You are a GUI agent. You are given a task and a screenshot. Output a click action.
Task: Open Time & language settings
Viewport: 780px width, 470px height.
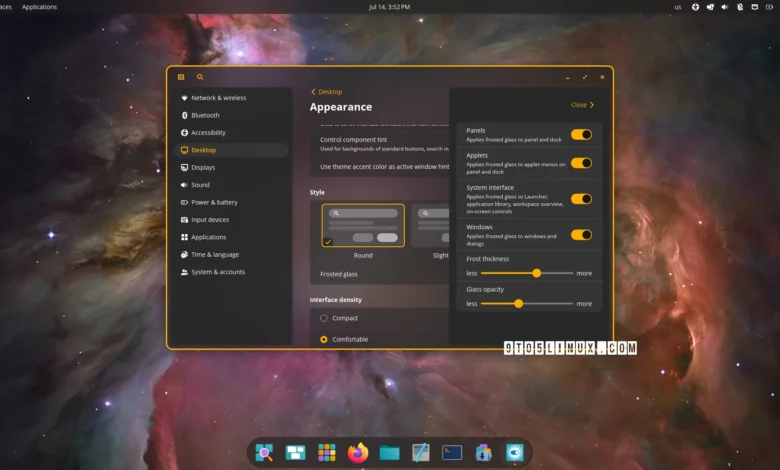coord(232,255)
